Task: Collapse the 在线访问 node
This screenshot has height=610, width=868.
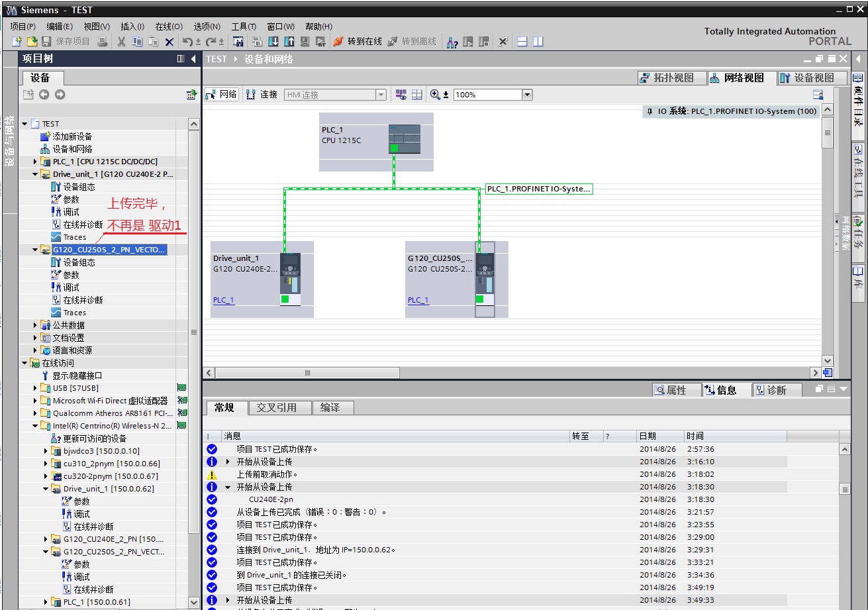Action: tap(25, 363)
